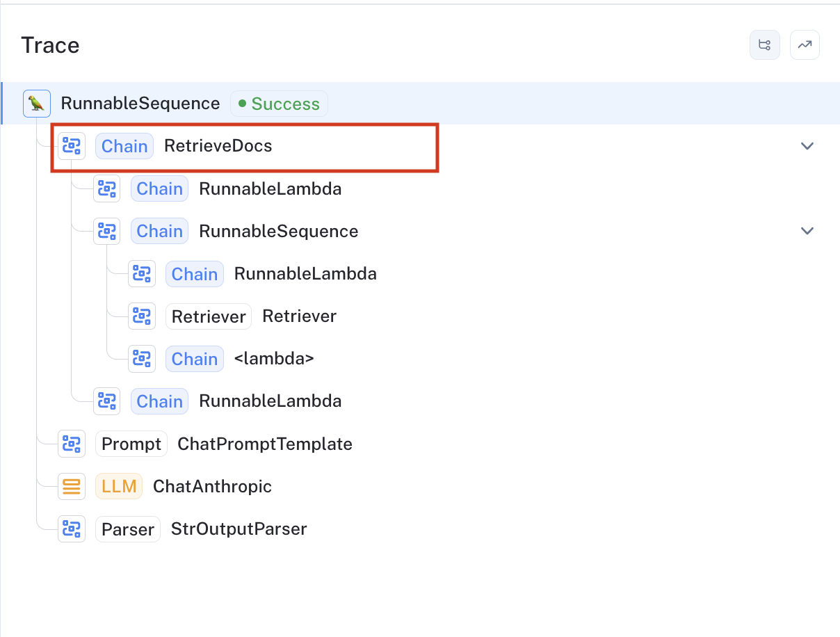This screenshot has width=840, height=637.
Task: Click the green Success status badge
Action: coord(279,104)
